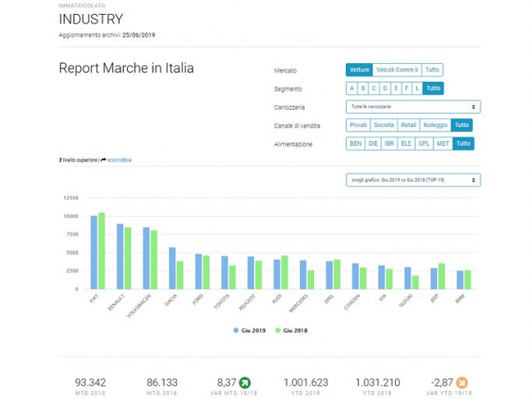Click the KIA axis label
The image size is (532, 399).
tap(382, 298)
